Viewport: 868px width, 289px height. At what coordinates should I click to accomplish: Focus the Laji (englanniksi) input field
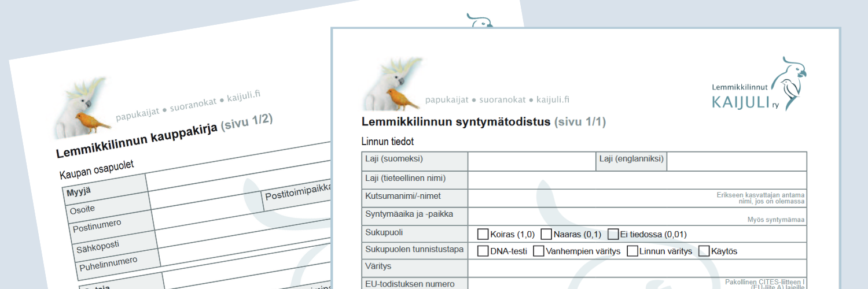pyautogui.click(x=736, y=162)
